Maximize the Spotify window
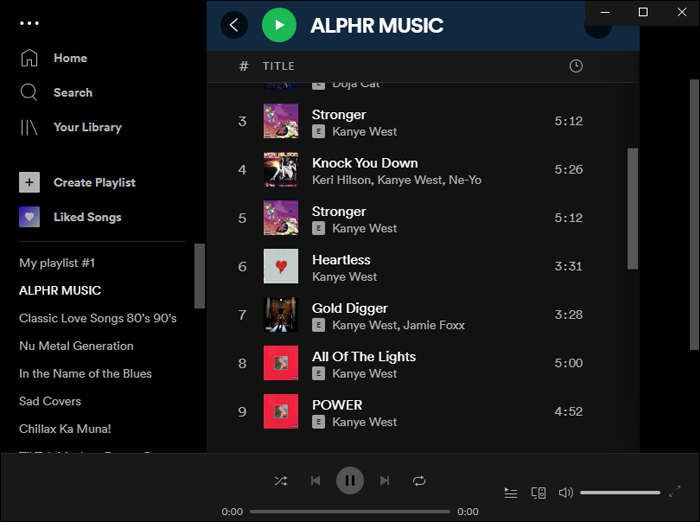Screen dimensions: 700x522 [x=643, y=12]
